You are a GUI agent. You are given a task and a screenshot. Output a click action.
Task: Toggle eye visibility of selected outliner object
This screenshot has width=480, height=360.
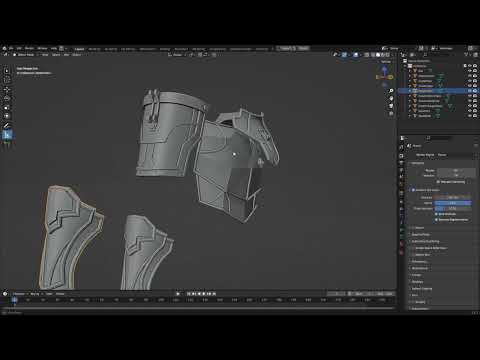(469, 91)
